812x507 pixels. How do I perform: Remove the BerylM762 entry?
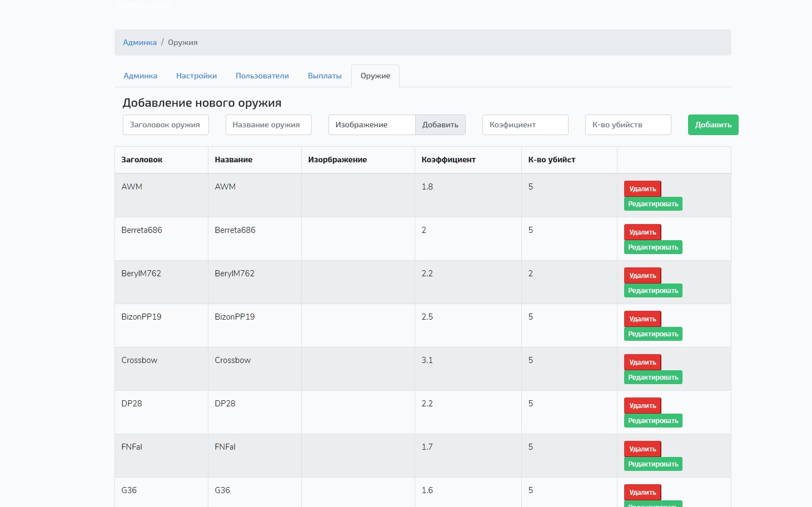642,276
